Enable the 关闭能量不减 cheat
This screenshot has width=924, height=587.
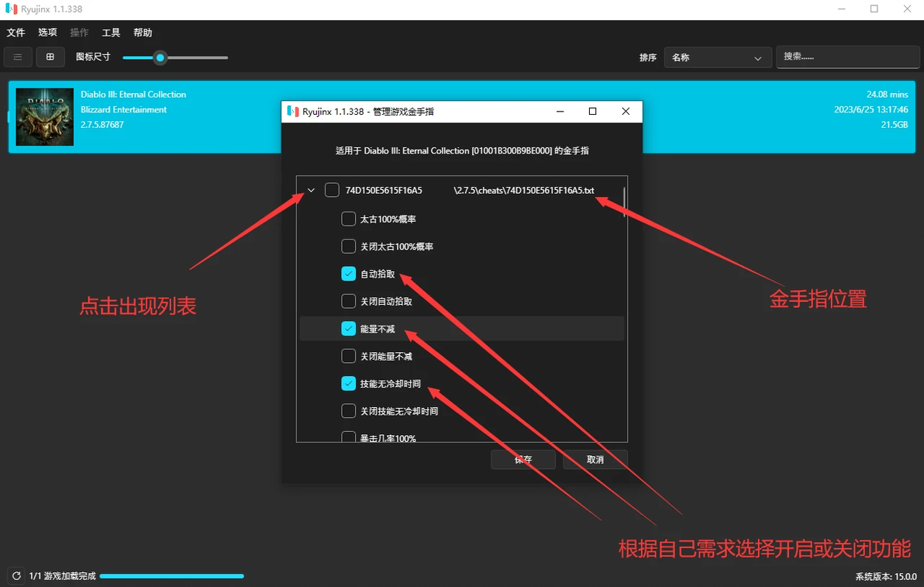(x=348, y=356)
